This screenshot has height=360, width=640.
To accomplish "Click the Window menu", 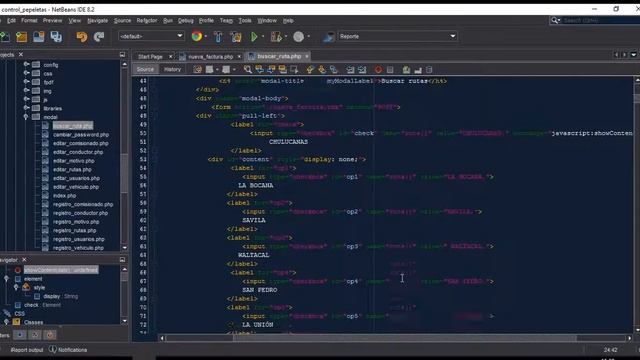I will tap(267, 20).
